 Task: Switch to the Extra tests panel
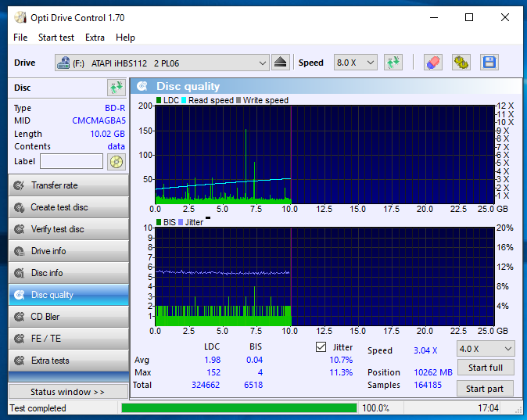69,361
